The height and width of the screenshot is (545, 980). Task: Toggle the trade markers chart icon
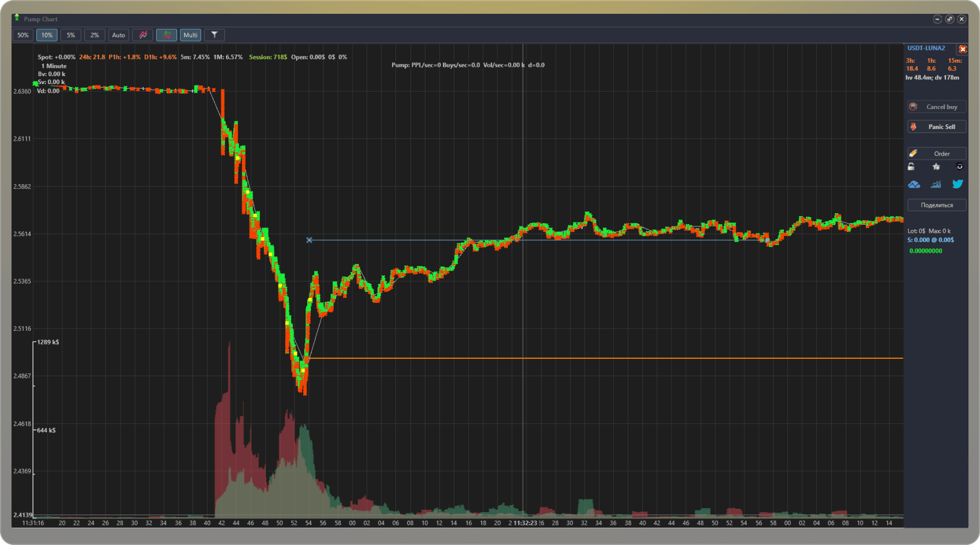167,35
